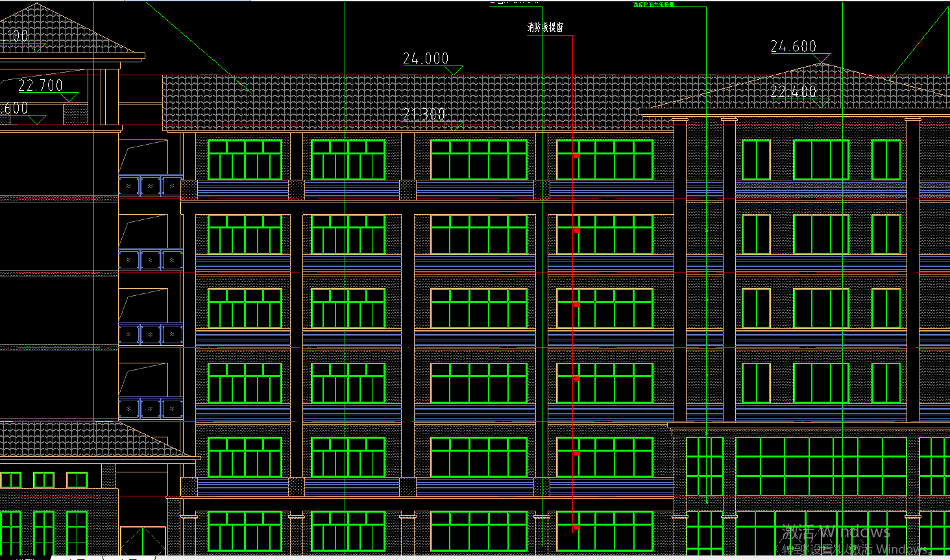Select the 24.000 elevation label
This screenshot has height=560, width=950.
pyautogui.click(x=426, y=59)
